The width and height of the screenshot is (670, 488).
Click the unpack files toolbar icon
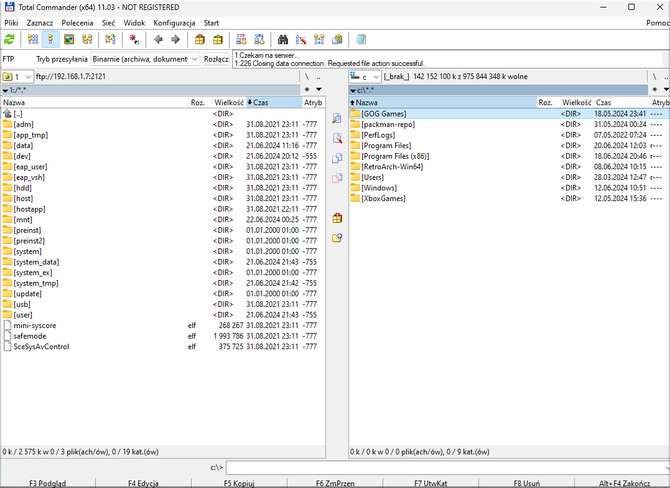coord(218,40)
